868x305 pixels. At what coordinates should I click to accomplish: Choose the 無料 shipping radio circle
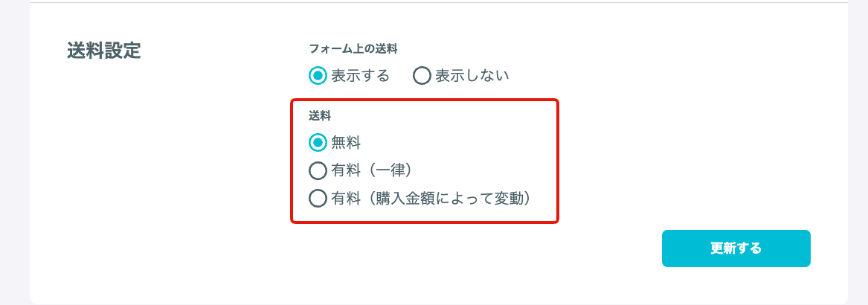click(317, 143)
